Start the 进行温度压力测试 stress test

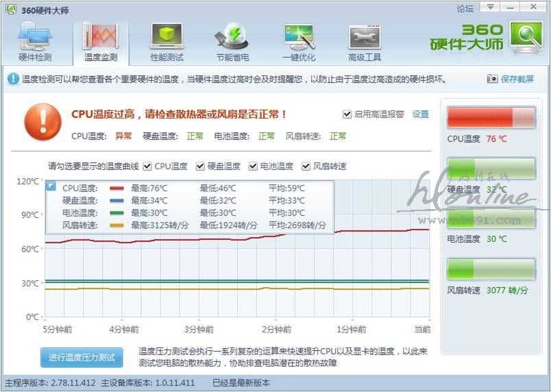[x=82, y=358]
